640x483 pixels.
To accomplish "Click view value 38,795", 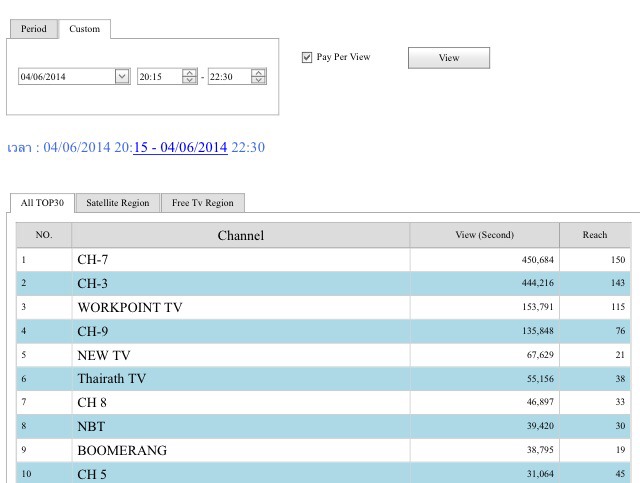I will tap(540, 450).
